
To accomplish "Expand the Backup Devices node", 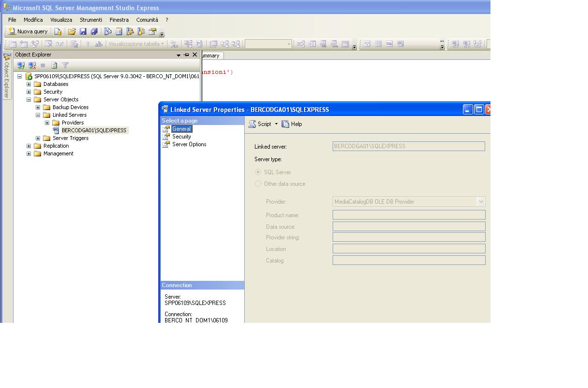I will 38,107.
